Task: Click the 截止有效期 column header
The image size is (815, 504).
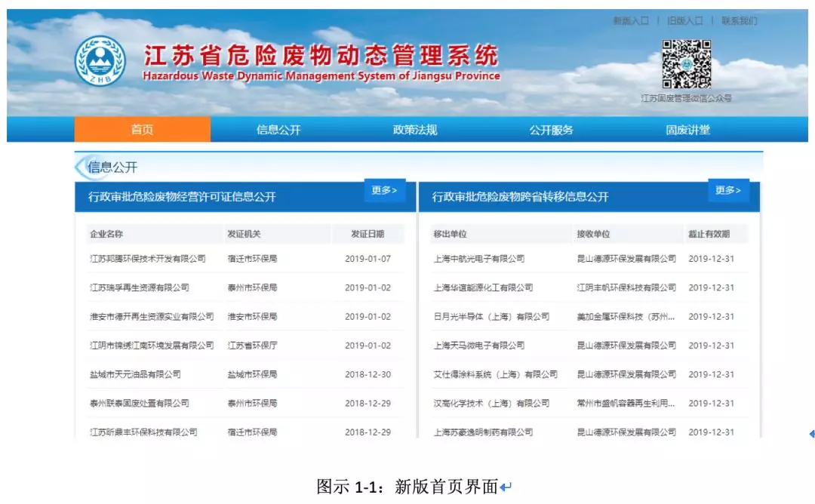Action: [x=709, y=234]
